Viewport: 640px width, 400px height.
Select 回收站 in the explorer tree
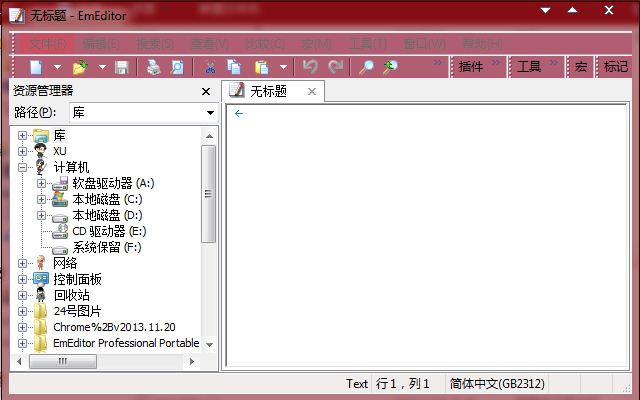[x=71, y=295]
